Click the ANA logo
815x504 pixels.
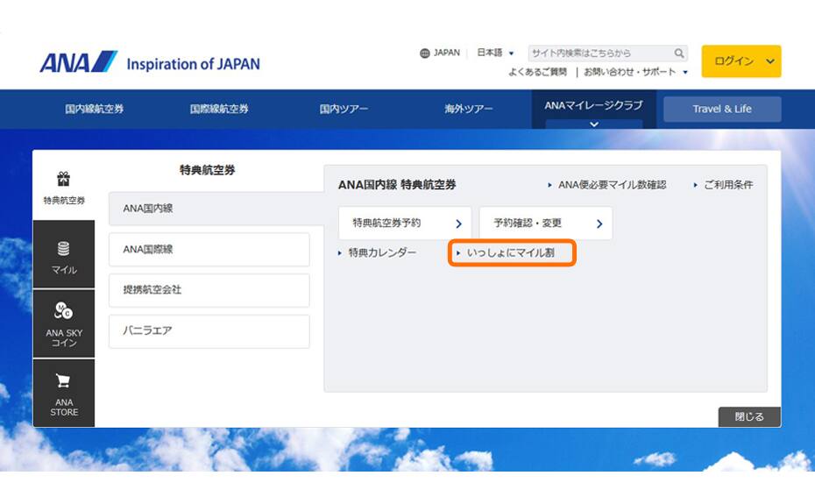tap(79, 63)
